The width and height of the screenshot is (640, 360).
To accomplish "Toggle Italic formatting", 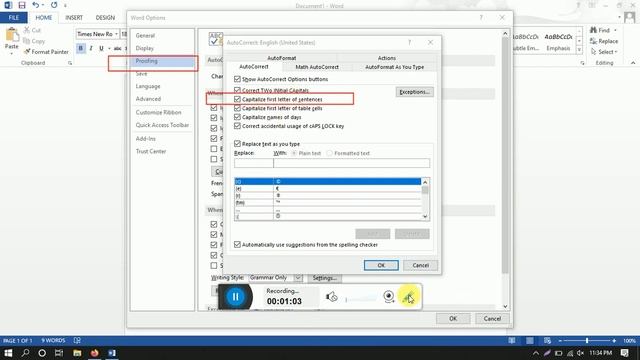I will tap(91, 48).
